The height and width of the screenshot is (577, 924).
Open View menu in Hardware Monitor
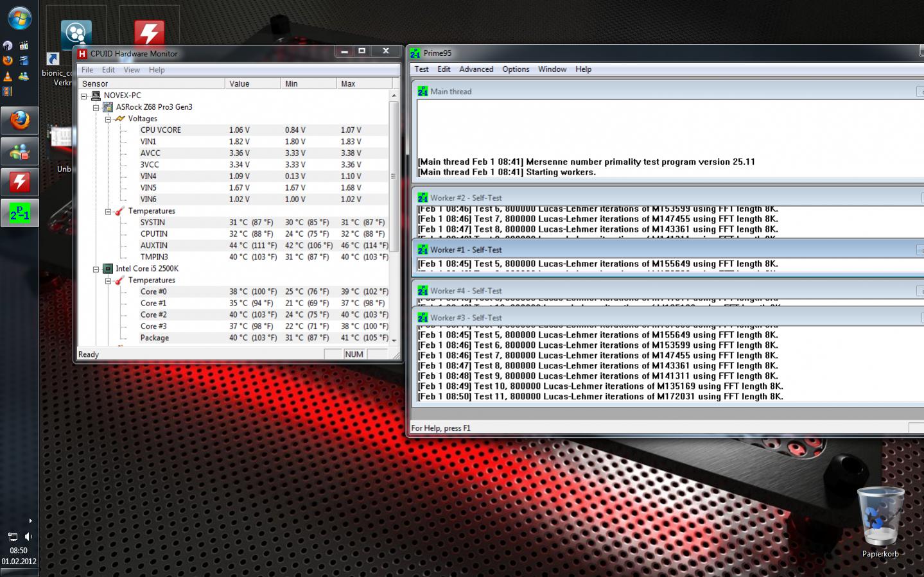(132, 70)
